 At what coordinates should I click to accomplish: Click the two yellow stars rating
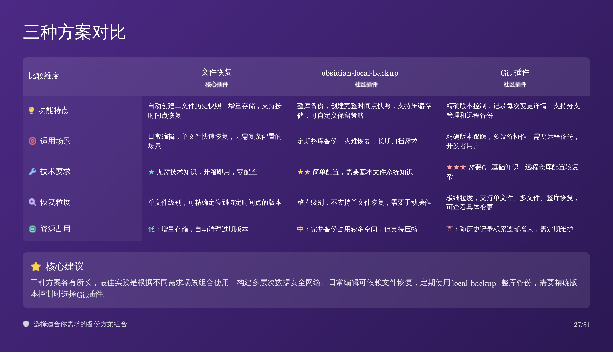304,172
